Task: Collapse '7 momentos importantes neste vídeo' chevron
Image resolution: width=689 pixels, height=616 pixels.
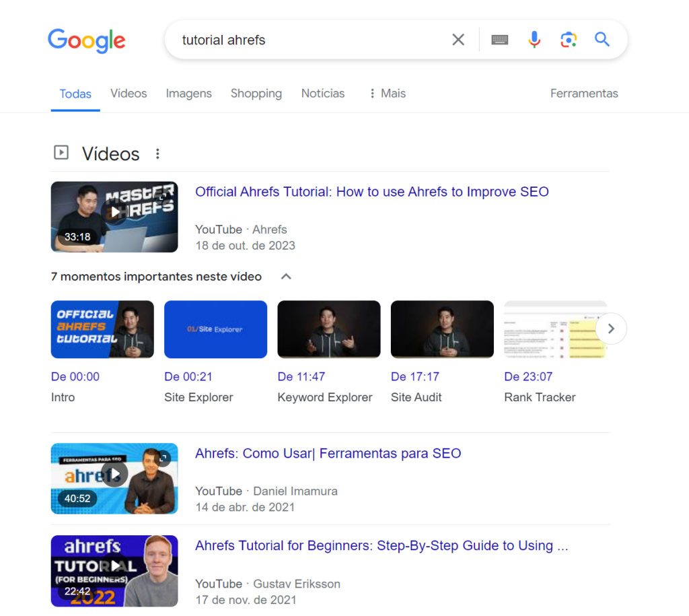Action: (x=286, y=277)
